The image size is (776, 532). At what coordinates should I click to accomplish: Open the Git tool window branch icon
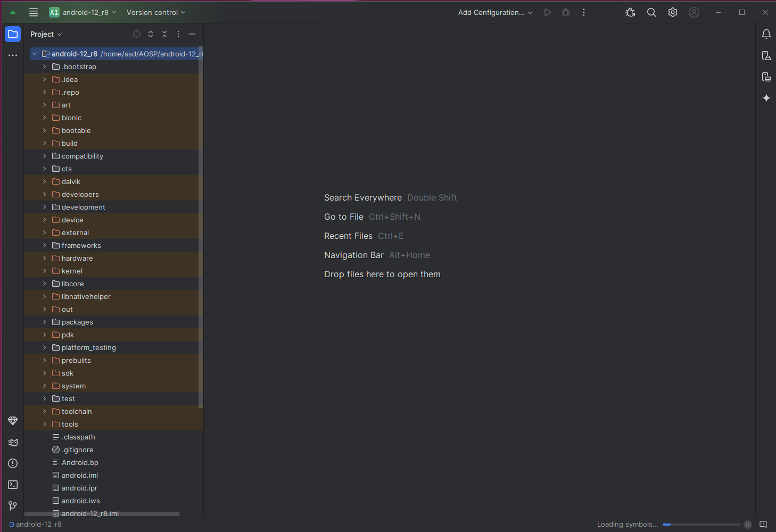point(12,505)
